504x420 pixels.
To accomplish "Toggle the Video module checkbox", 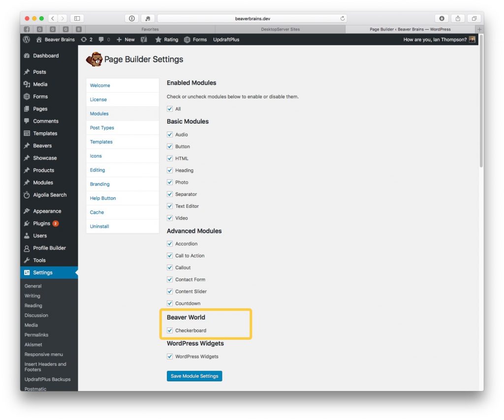I will tap(170, 218).
